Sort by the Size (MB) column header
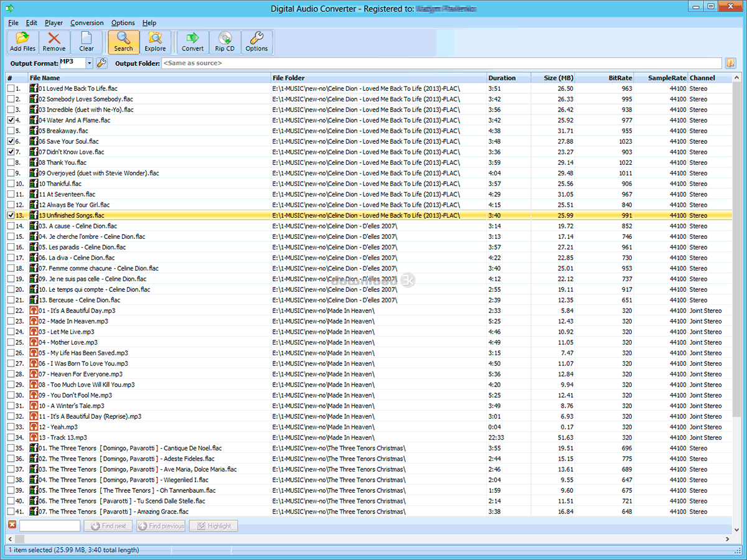Image resolution: width=747 pixels, height=560 pixels. [553, 78]
